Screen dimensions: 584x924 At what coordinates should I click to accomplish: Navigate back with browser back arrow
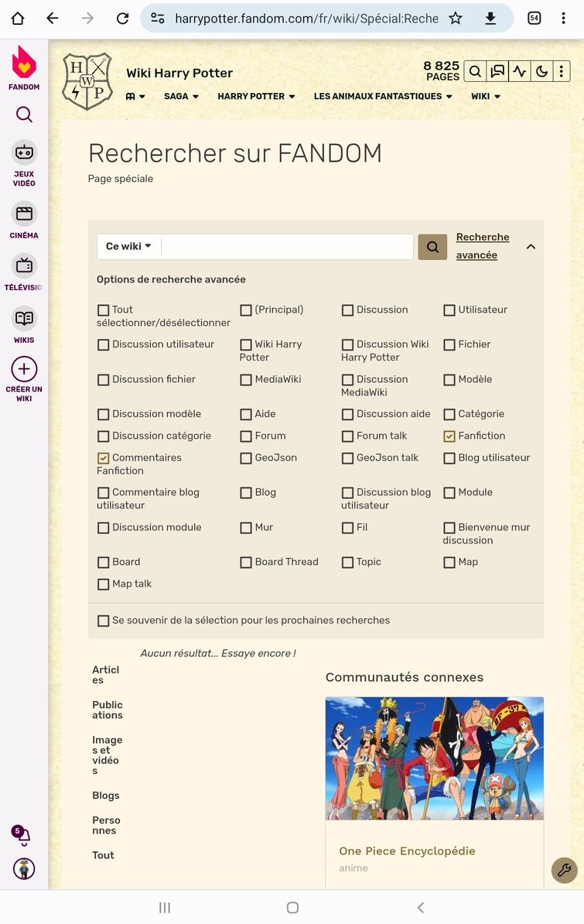coord(53,19)
